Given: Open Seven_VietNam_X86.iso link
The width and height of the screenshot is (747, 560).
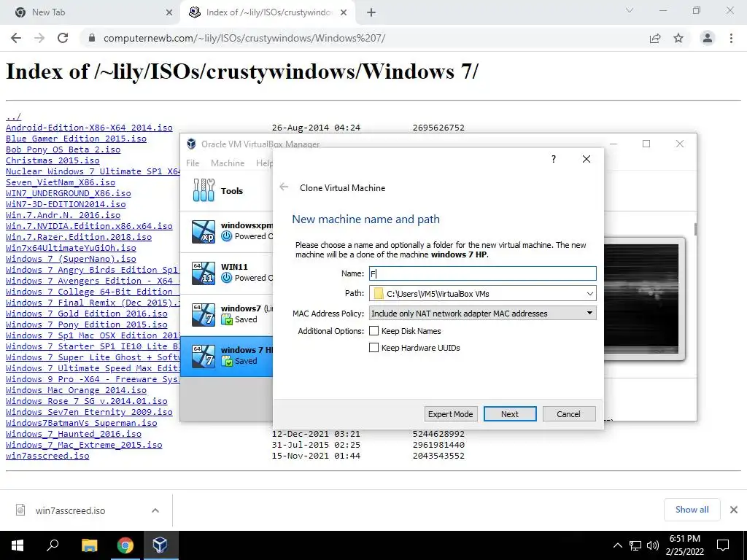Looking at the screenshot, I should (61, 182).
